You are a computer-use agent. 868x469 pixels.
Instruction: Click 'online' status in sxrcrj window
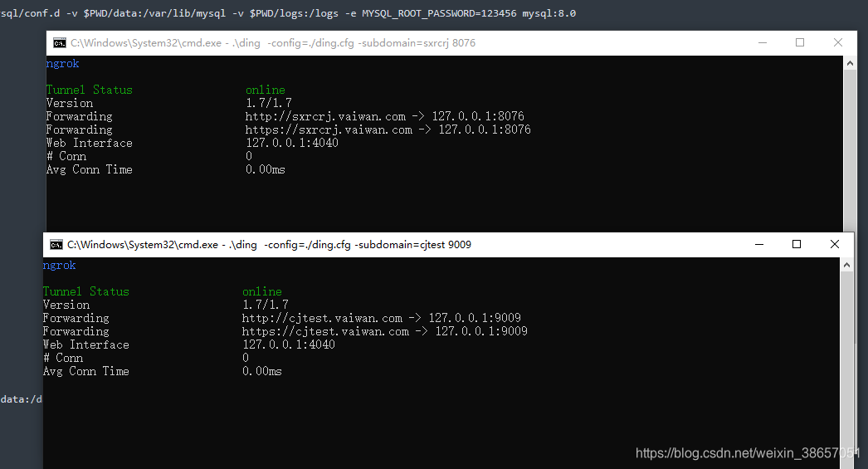pyautogui.click(x=266, y=90)
